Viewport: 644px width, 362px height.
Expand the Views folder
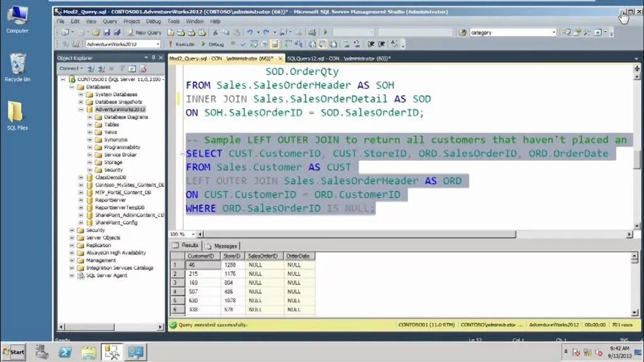tap(90, 132)
